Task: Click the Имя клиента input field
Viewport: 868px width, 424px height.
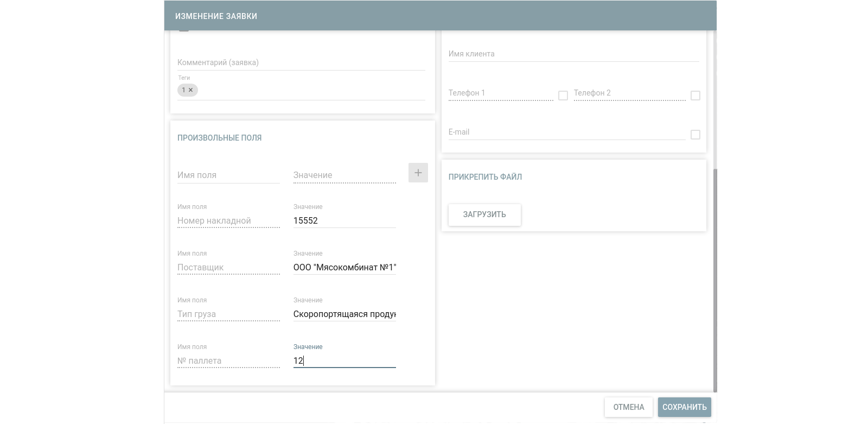Action: (573, 54)
